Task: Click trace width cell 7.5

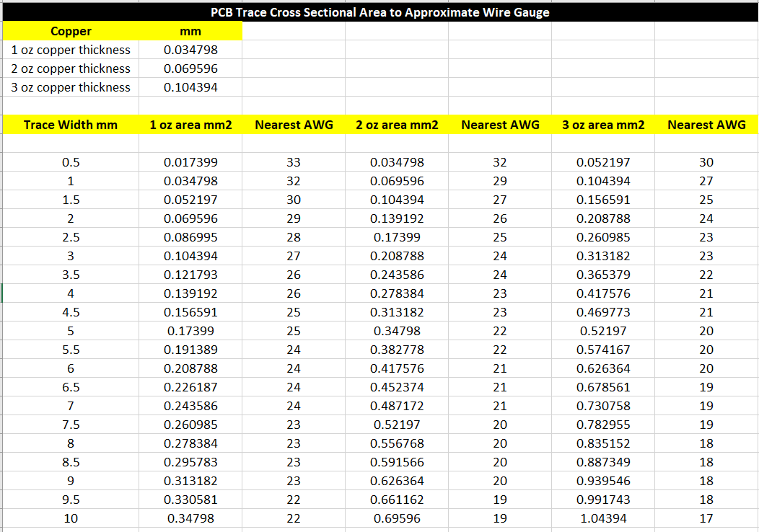Action: 71,425
